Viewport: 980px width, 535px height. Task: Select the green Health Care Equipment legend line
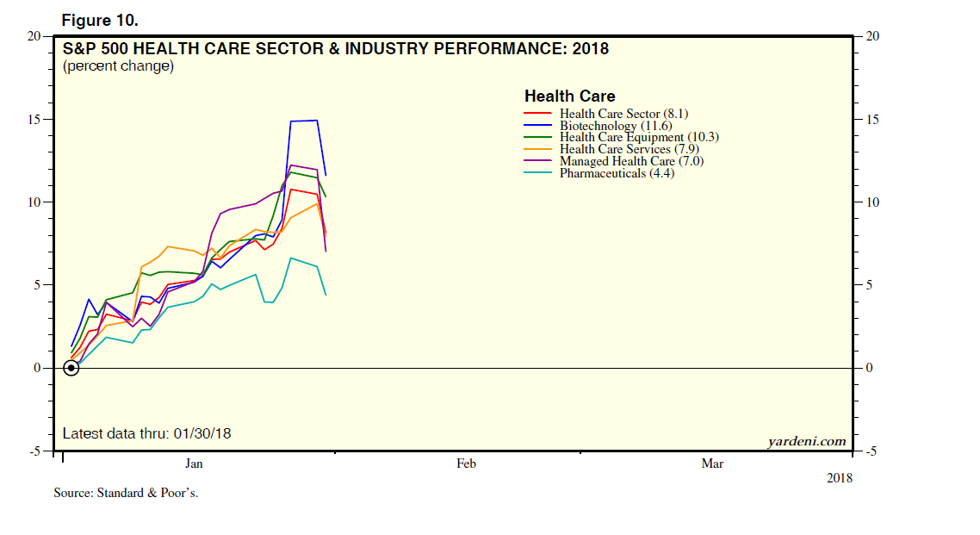click(538, 138)
